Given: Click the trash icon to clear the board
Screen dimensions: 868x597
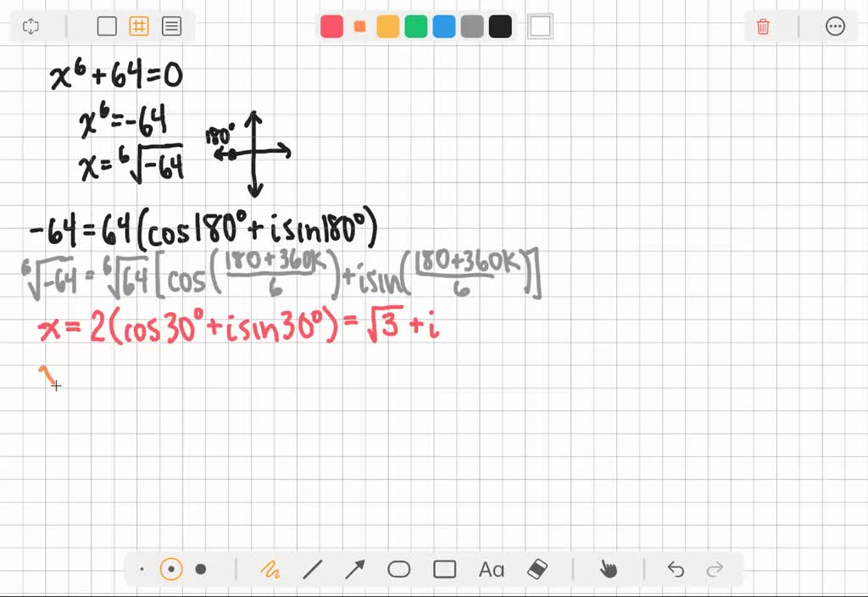Looking at the screenshot, I should pos(762,26).
